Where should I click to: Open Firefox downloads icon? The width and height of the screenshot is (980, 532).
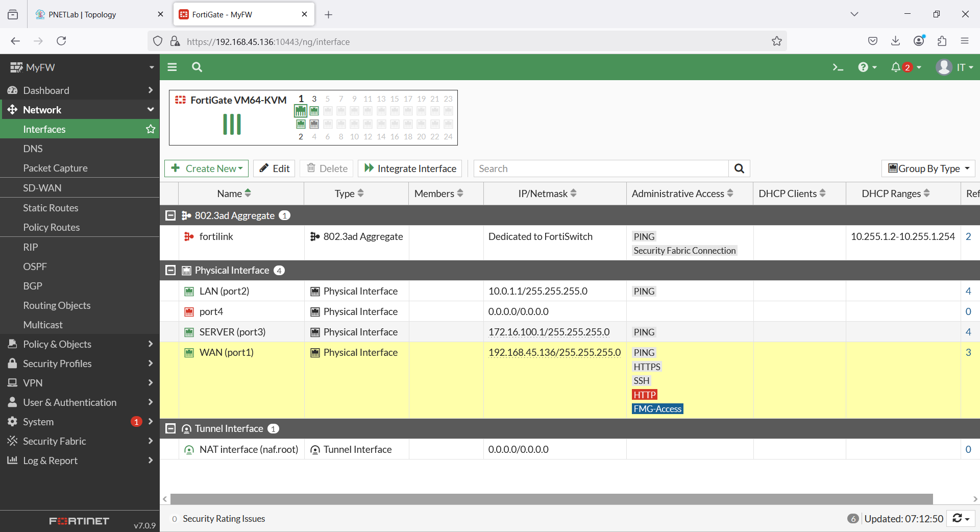895,41
